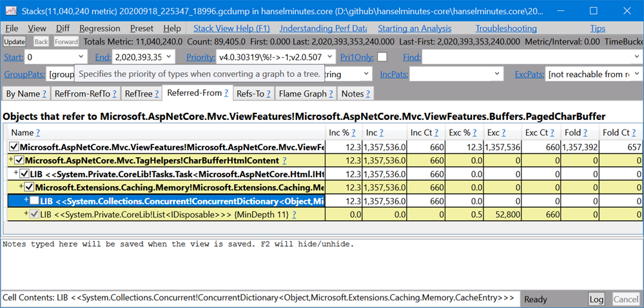Expand the List<IDisposable> tree node
The height and width of the screenshot is (308, 644).
point(26,213)
